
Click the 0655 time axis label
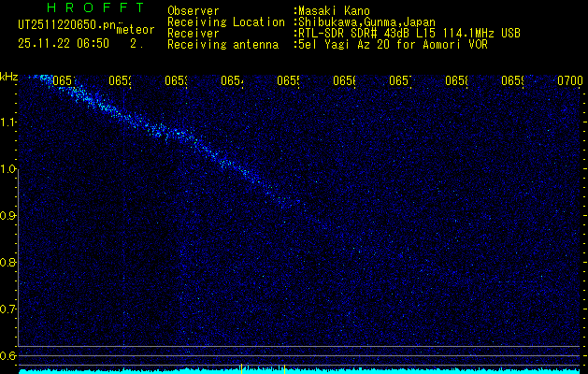[x=288, y=80]
